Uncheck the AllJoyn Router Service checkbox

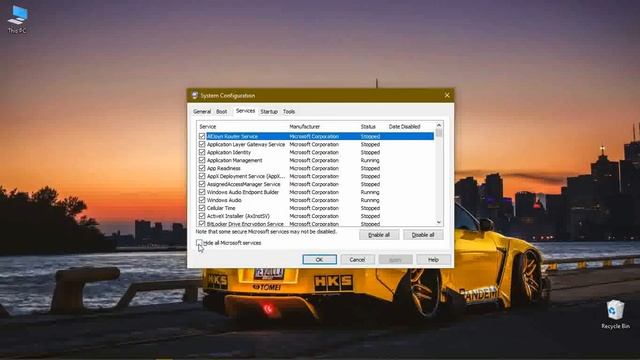pyautogui.click(x=202, y=136)
